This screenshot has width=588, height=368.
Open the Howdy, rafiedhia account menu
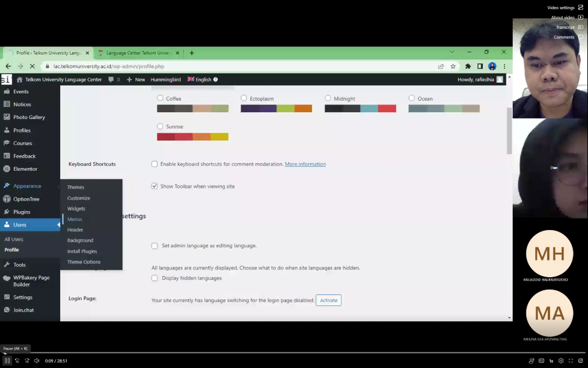click(x=480, y=79)
